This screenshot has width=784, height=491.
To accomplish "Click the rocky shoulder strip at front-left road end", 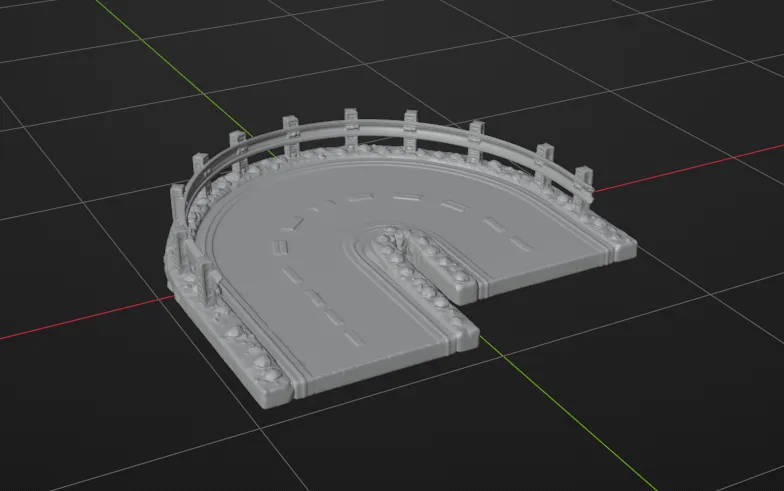I will coord(250,352).
